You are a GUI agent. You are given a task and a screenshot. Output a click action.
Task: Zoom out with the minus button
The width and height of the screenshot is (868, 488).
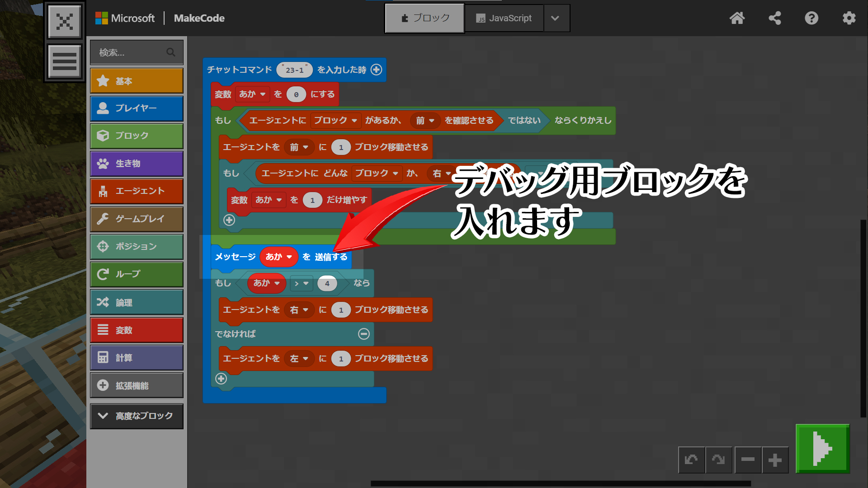pos(748,460)
